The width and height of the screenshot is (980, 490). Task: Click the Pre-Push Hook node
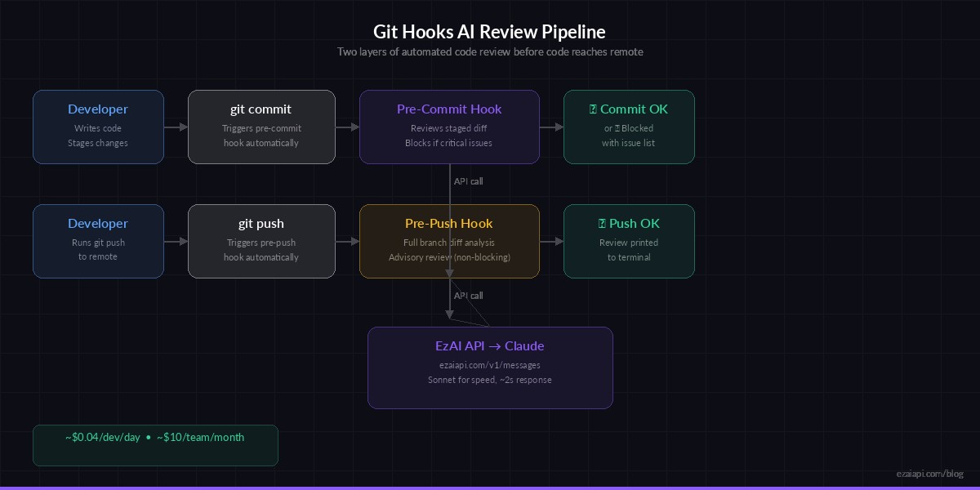[x=449, y=241]
